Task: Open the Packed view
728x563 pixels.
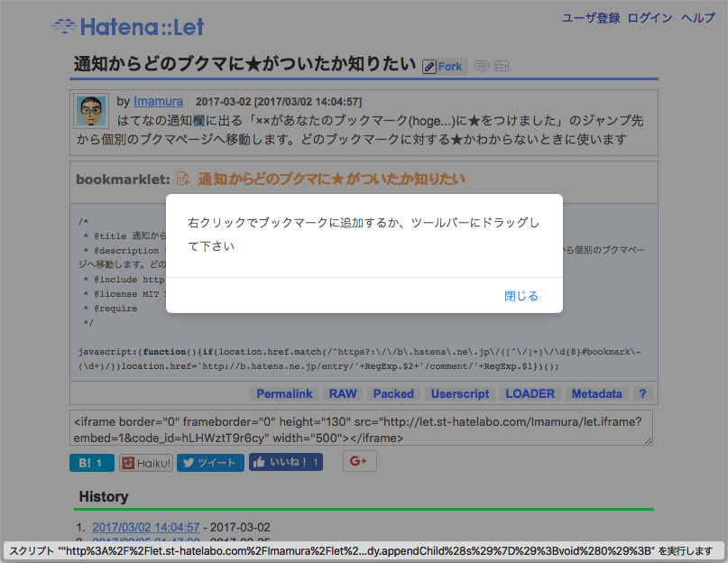Action: tap(393, 394)
